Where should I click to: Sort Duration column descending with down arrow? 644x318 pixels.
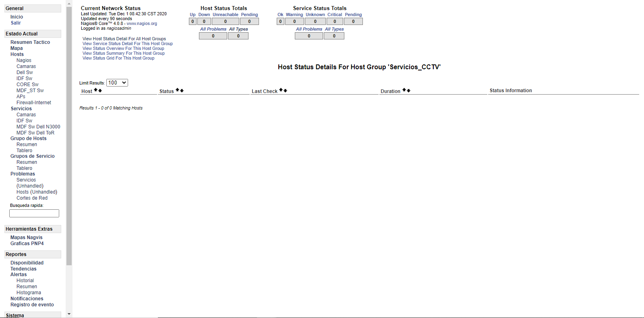[409, 91]
